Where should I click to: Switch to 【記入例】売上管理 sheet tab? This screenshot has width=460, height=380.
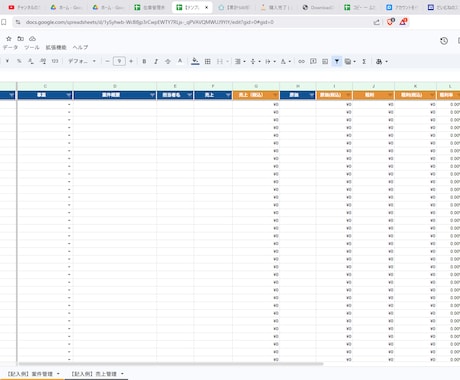tap(94, 374)
